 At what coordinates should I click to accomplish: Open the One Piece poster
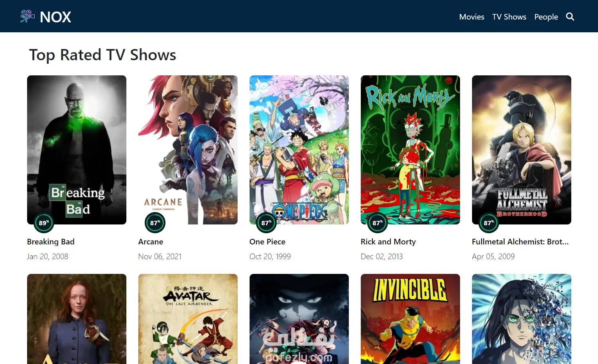[299, 150]
